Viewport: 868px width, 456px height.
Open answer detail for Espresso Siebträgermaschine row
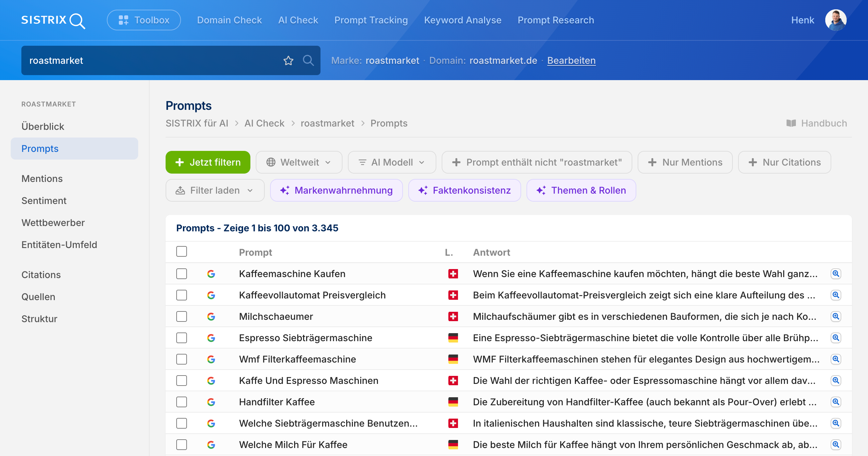point(836,338)
